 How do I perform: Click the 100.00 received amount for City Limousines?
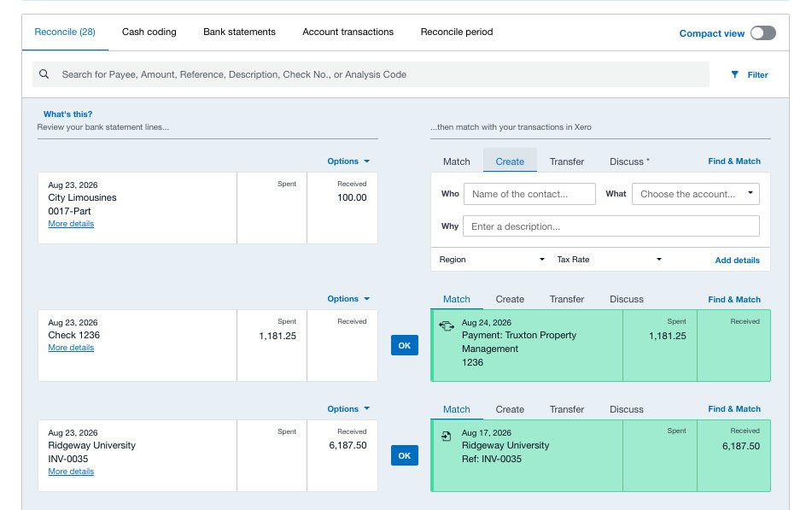(x=352, y=197)
